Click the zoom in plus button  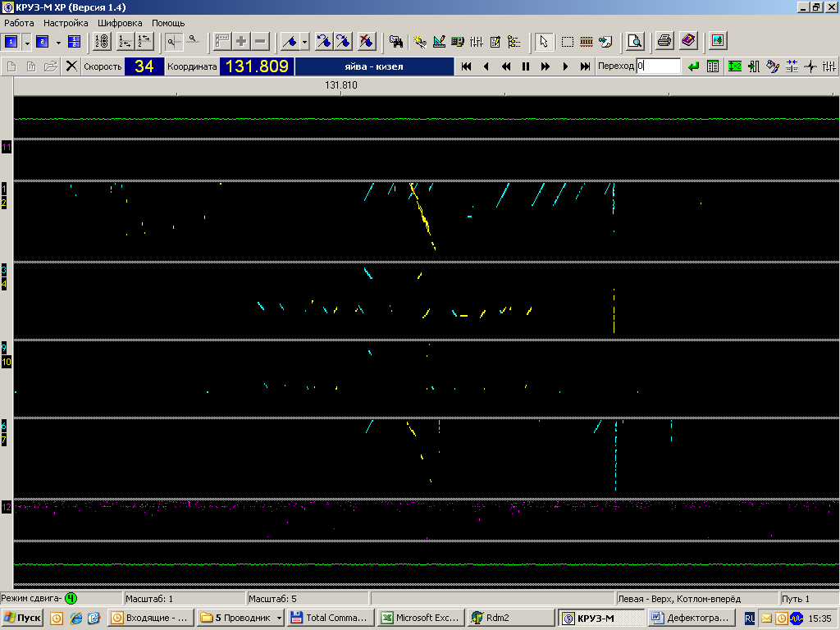241,41
